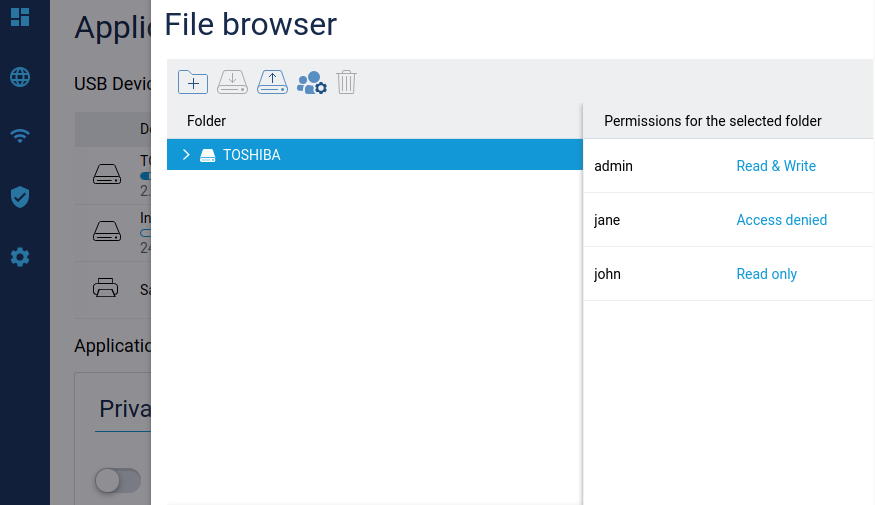Open the settings gear in sidebar
The height and width of the screenshot is (505, 875).
(20, 257)
